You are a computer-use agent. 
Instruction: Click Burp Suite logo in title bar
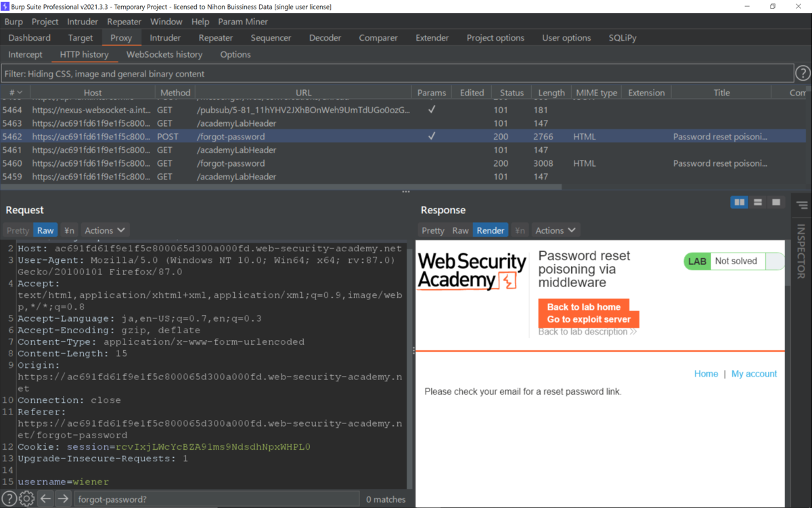[x=6, y=6]
